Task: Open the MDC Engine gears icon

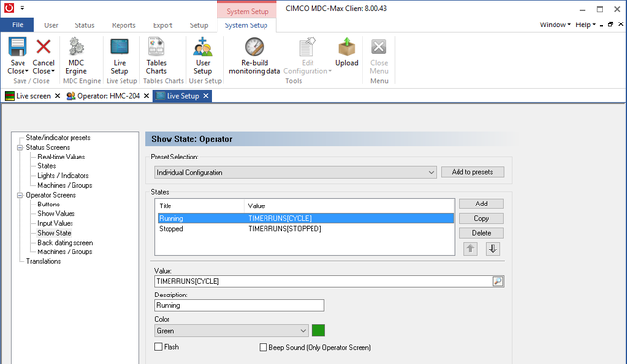Action: 76,46
